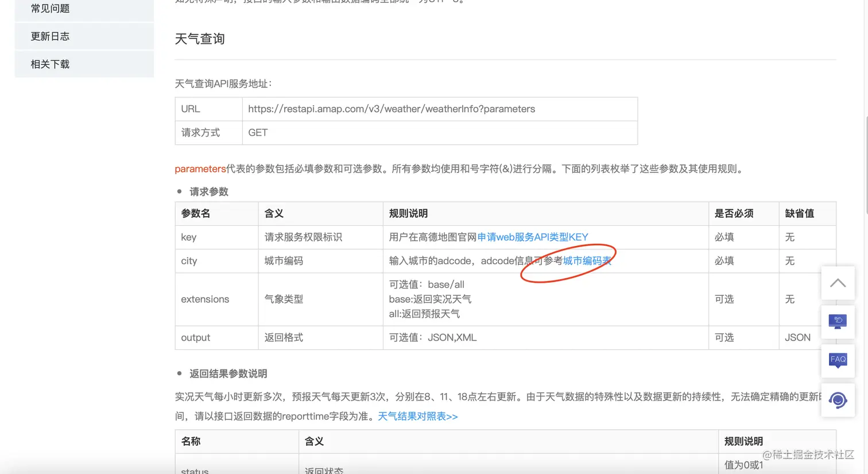
Task: Click the 缺省值 column header
Action: coord(807,214)
